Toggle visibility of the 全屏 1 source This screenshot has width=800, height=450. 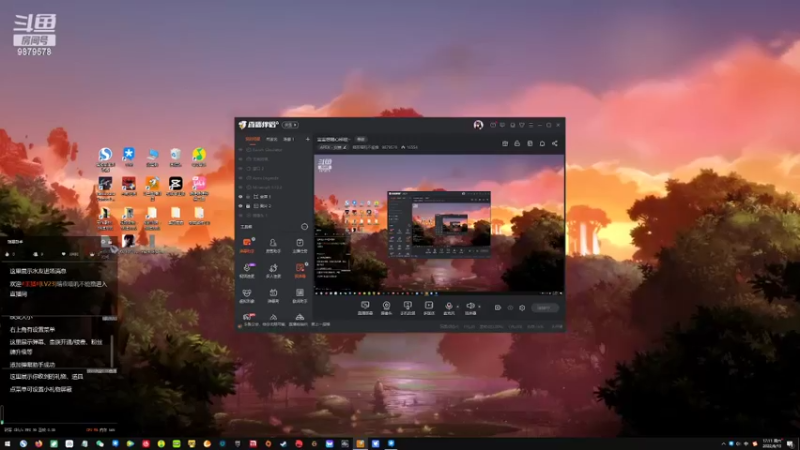241,196
